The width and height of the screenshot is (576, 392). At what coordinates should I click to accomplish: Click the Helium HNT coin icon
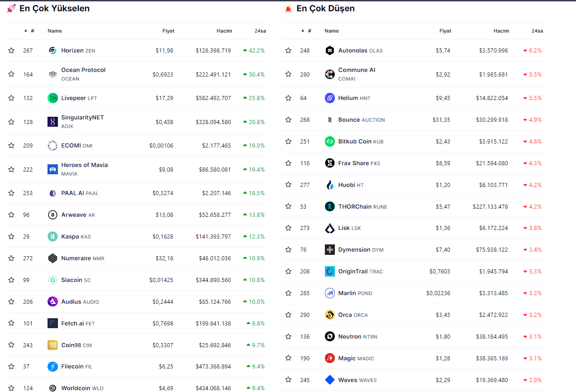click(329, 98)
